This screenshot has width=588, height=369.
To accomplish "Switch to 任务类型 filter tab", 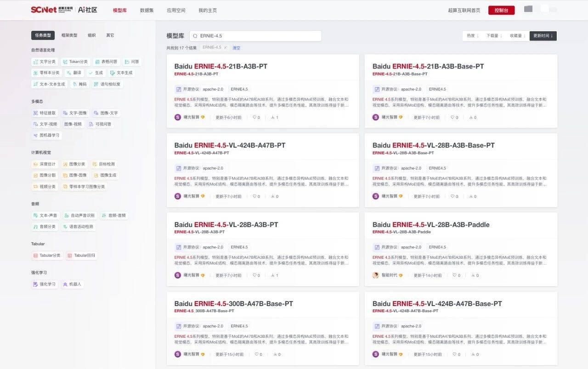I will point(43,35).
